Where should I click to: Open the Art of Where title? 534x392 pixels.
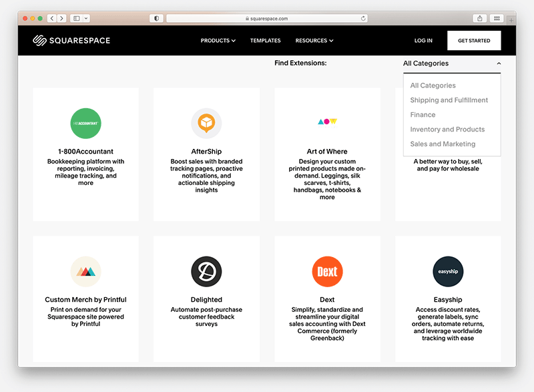click(327, 152)
